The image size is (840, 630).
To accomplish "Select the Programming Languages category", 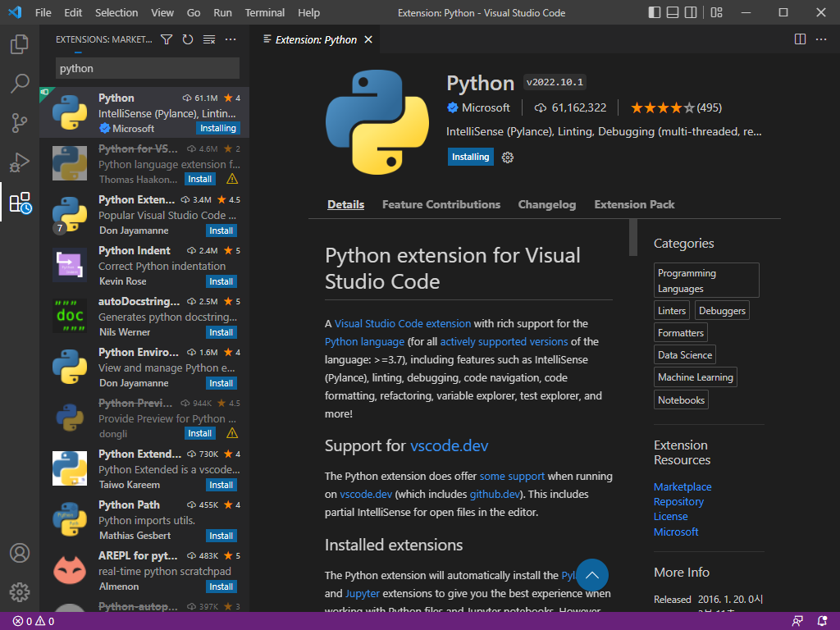I will (706, 281).
